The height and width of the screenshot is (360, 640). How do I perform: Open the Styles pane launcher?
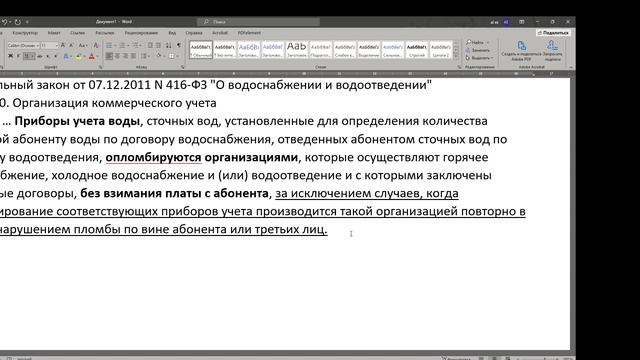pos(459,67)
